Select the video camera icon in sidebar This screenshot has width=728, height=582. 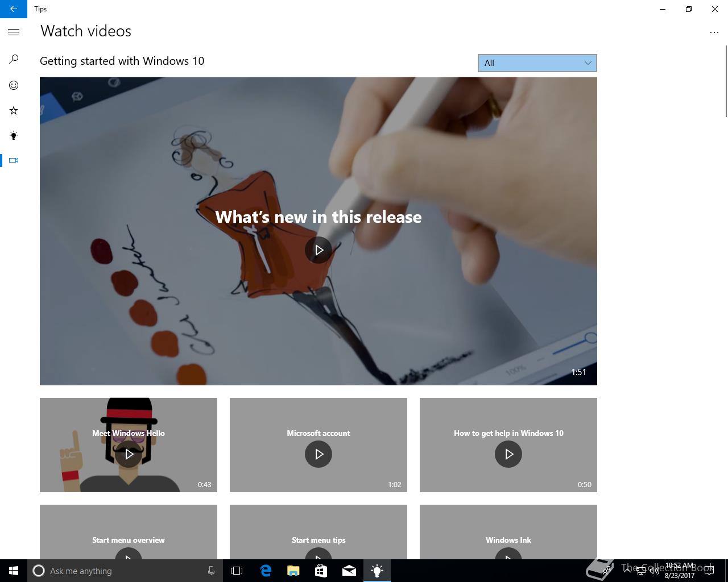pos(14,160)
